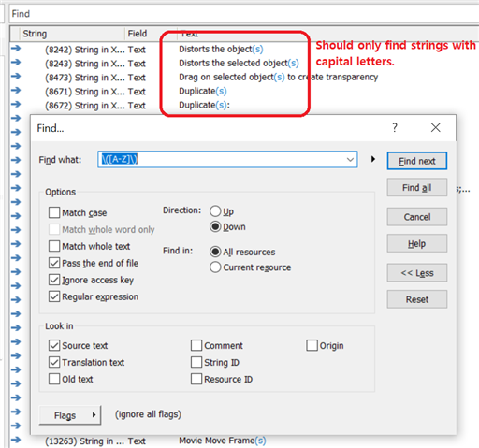Open Help for the Find dialog
The height and width of the screenshot is (448, 479).
click(x=417, y=243)
